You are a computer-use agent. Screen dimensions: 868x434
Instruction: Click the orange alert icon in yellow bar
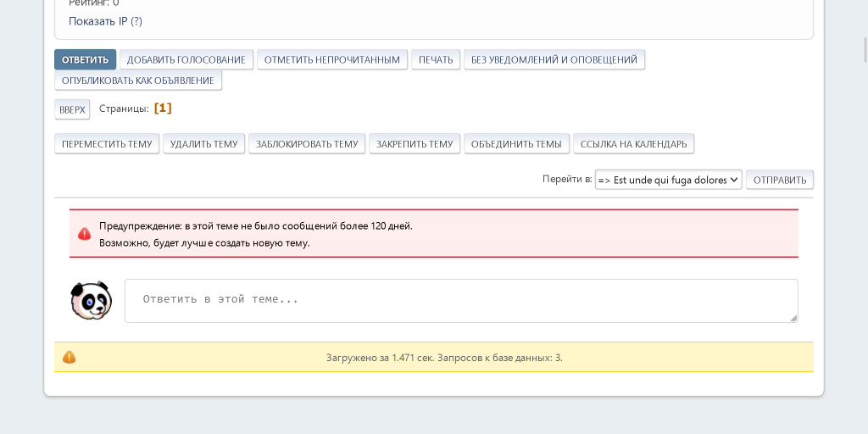point(70,358)
